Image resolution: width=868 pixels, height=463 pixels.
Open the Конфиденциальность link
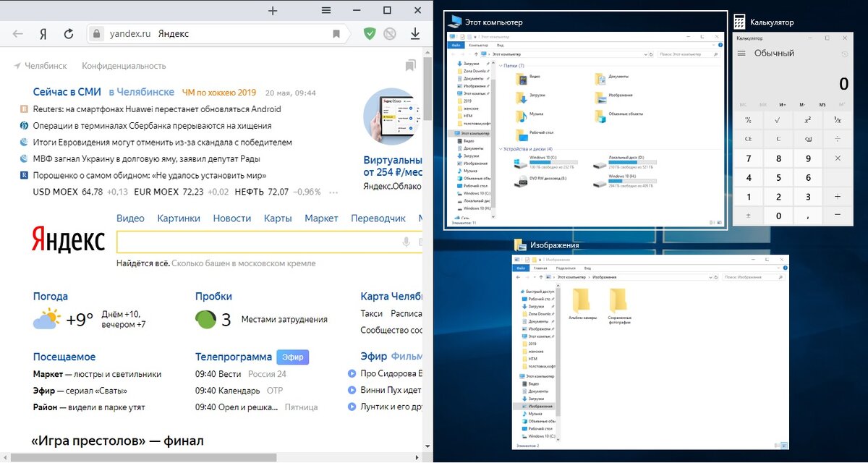click(124, 66)
